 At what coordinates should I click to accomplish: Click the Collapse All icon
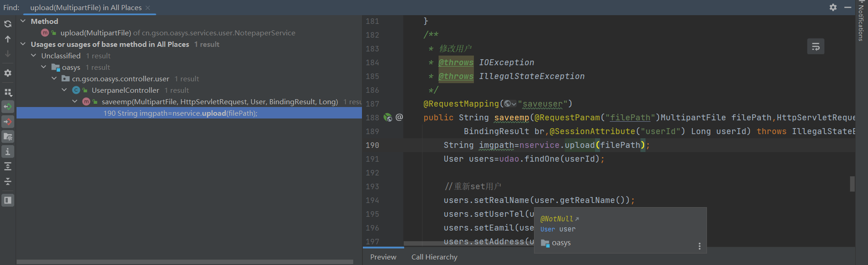8,181
